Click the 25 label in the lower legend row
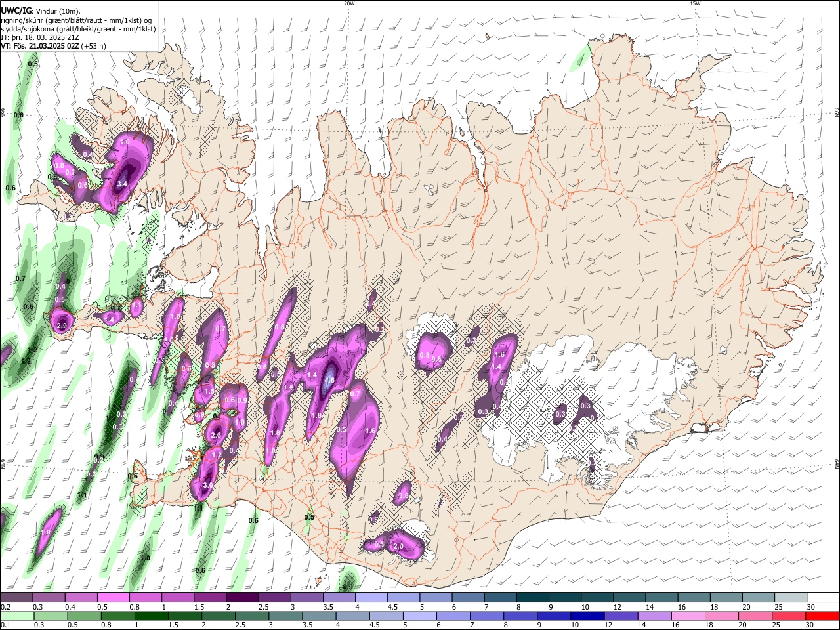Viewport: 840px width, 630px height. coord(778,625)
